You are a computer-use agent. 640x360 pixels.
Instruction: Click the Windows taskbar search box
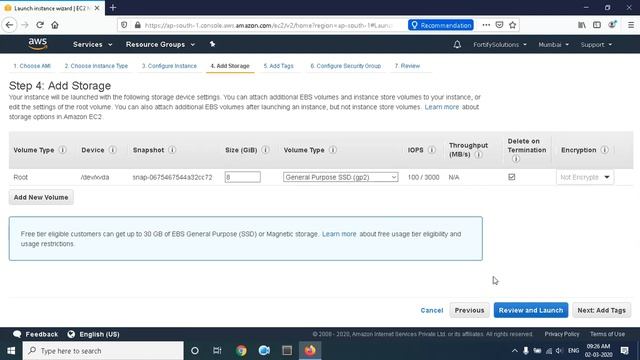pos(103,351)
